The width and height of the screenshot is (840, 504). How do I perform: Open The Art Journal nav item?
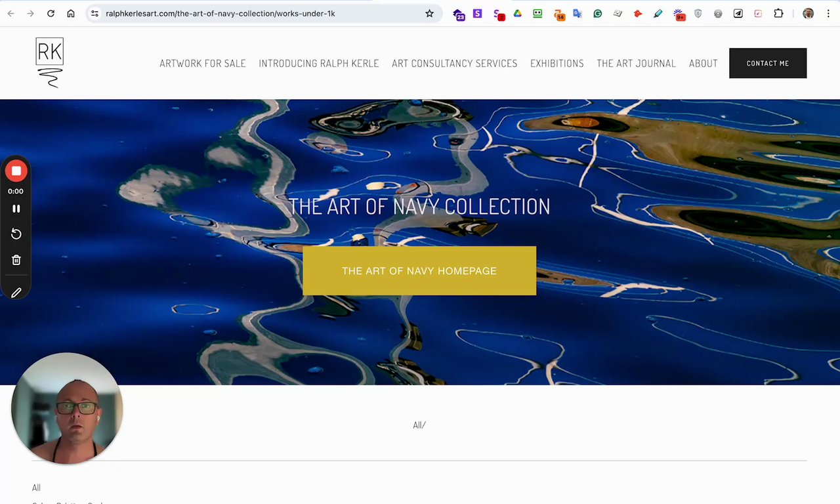(x=636, y=64)
